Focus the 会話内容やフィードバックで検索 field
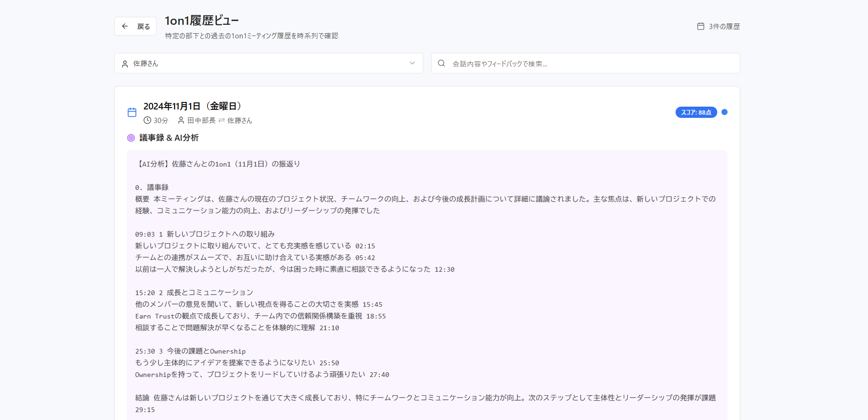The height and width of the screenshot is (420, 868). tap(590, 64)
